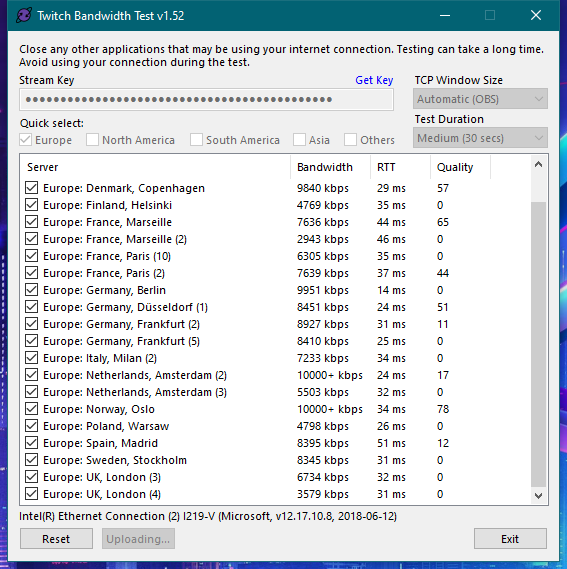Click the Get Key link
This screenshot has width=567, height=569.
pyautogui.click(x=374, y=80)
